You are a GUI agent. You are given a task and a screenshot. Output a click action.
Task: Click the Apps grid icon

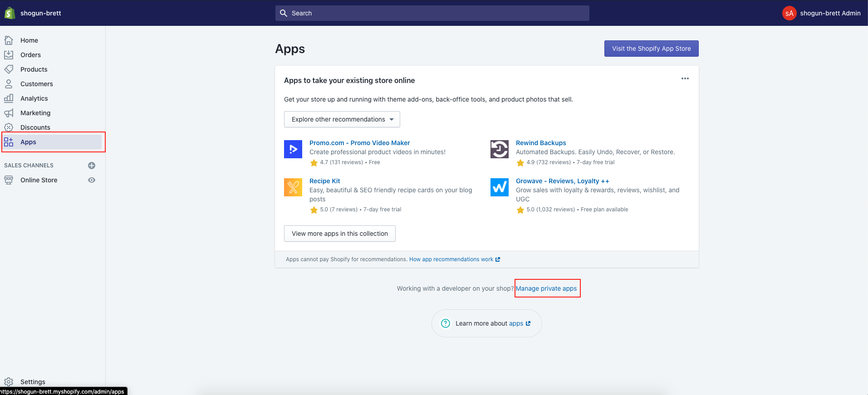9,142
